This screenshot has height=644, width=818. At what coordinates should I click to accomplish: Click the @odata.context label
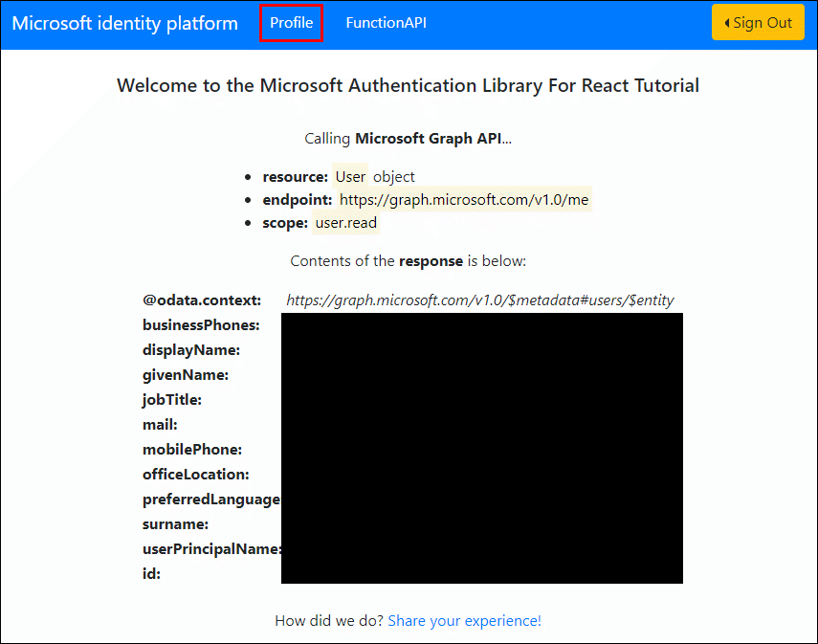tap(202, 300)
